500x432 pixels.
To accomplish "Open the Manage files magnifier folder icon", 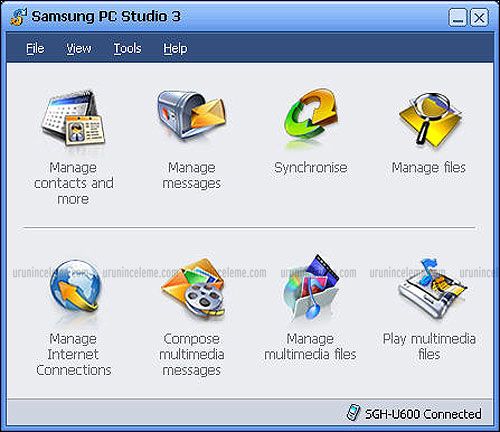I will tap(430, 119).
